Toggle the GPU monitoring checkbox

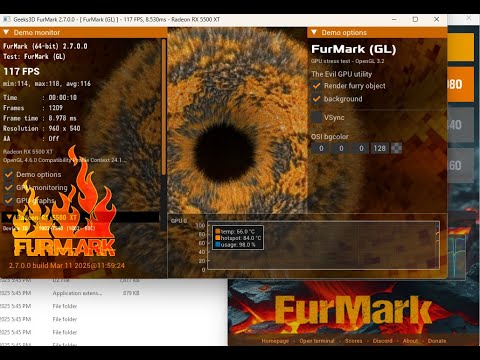click(x=9, y=187)
